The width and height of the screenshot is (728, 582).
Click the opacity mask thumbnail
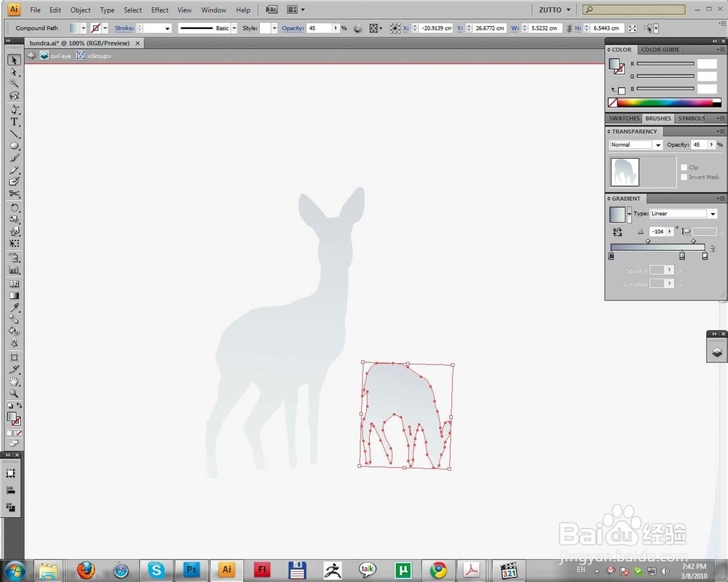click(x=625, y=172)
